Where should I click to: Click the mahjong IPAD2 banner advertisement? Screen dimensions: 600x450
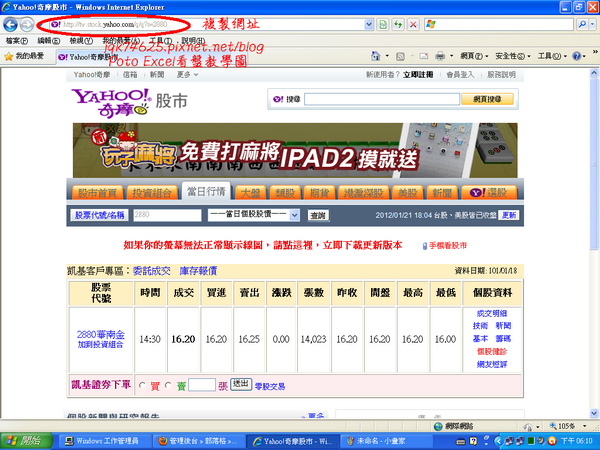point(295,150)
